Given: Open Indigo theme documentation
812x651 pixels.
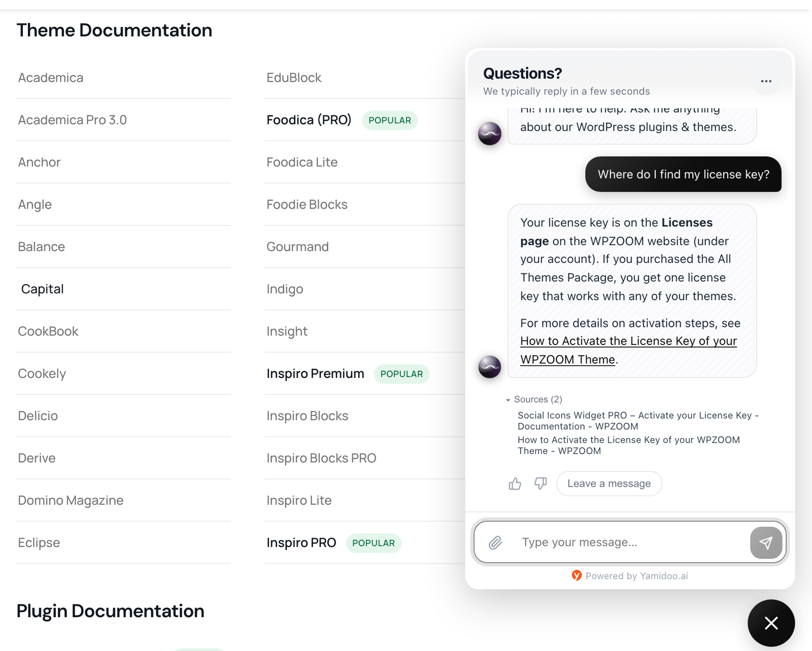Looking at the screenshot, I should coord(285,289).
